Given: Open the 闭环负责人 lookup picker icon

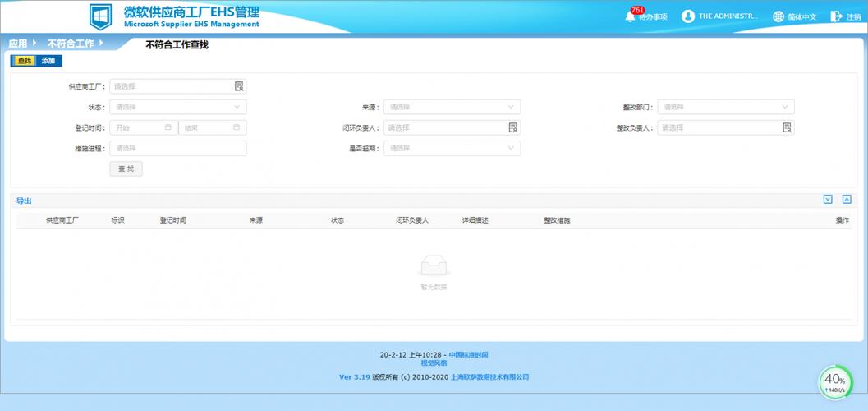Looking at the screenshot, I should tap(513, 128).
